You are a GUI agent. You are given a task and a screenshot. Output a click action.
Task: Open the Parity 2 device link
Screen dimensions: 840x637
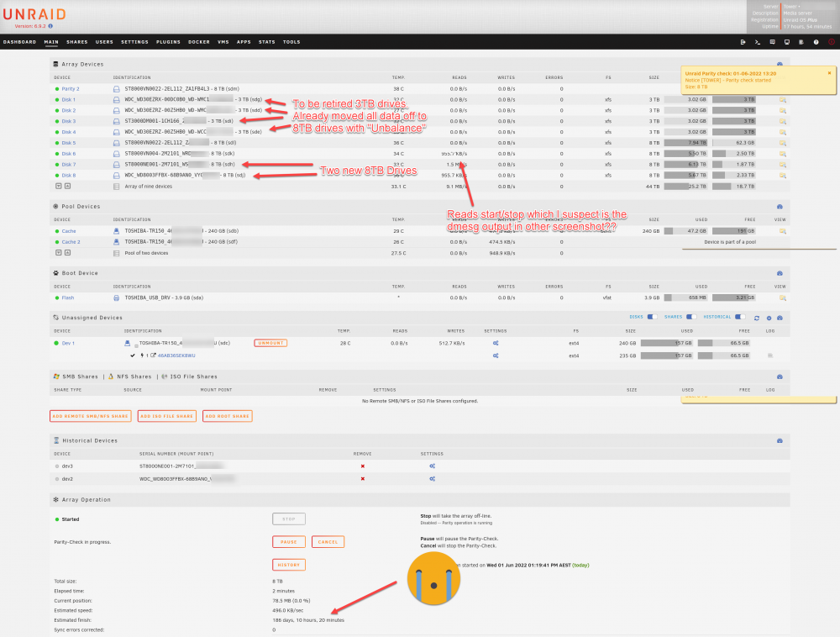pos(71,89)
